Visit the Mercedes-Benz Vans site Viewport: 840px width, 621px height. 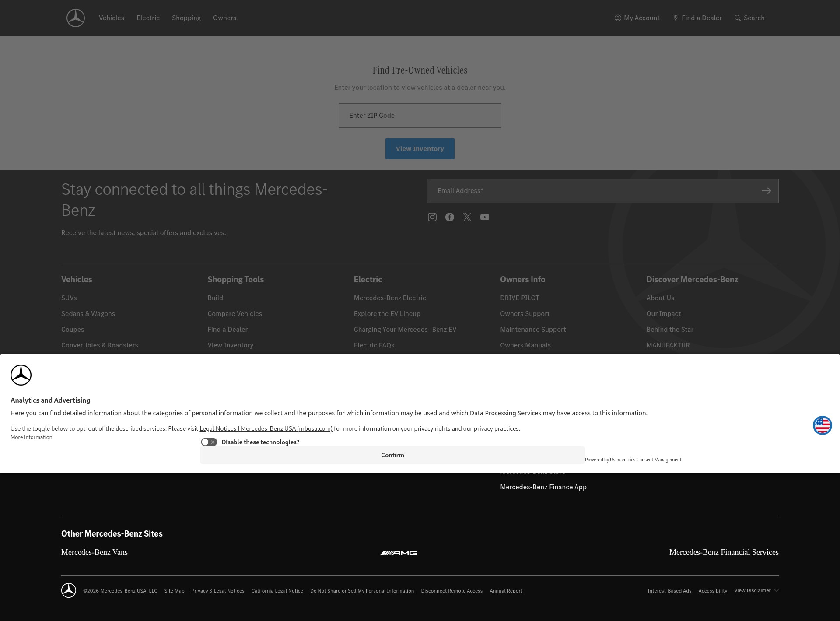tap(94, 552)
